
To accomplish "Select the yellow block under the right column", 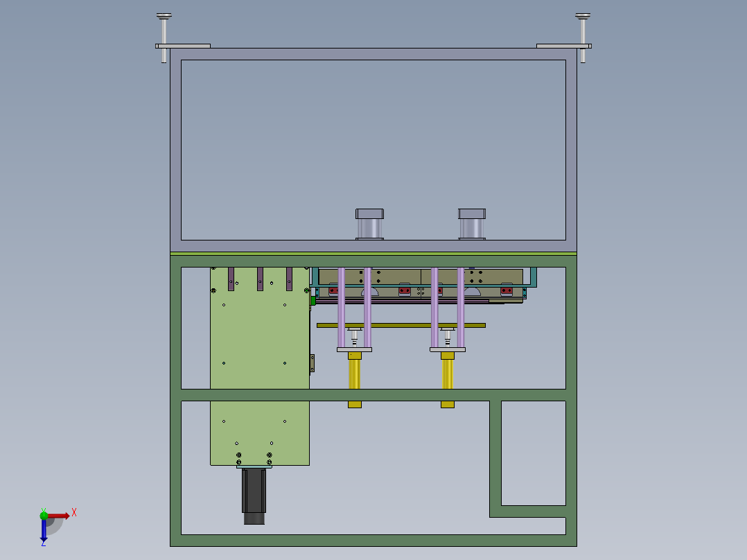I will [448, 405].
